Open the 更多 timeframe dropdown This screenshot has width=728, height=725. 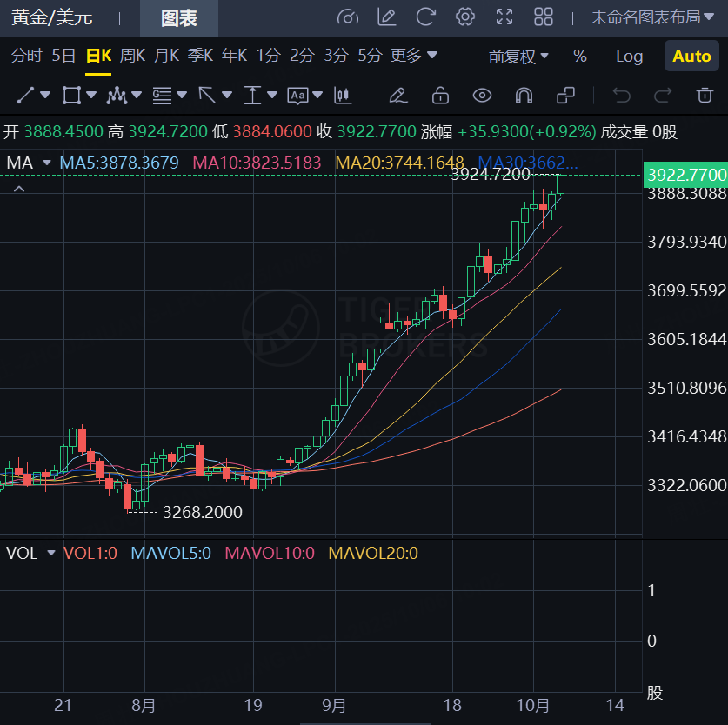[x=413, y=56]
